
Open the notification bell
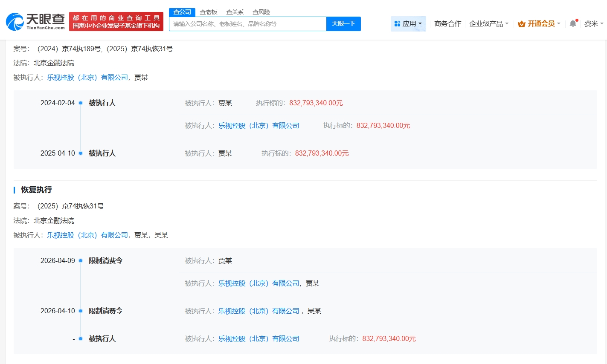(573, 23)
